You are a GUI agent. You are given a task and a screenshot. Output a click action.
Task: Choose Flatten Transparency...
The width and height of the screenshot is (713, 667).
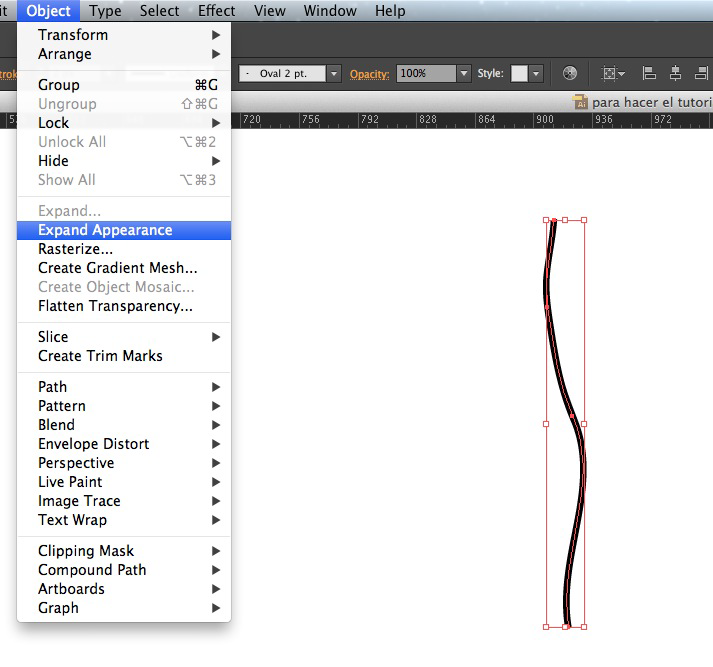(124, 306)
